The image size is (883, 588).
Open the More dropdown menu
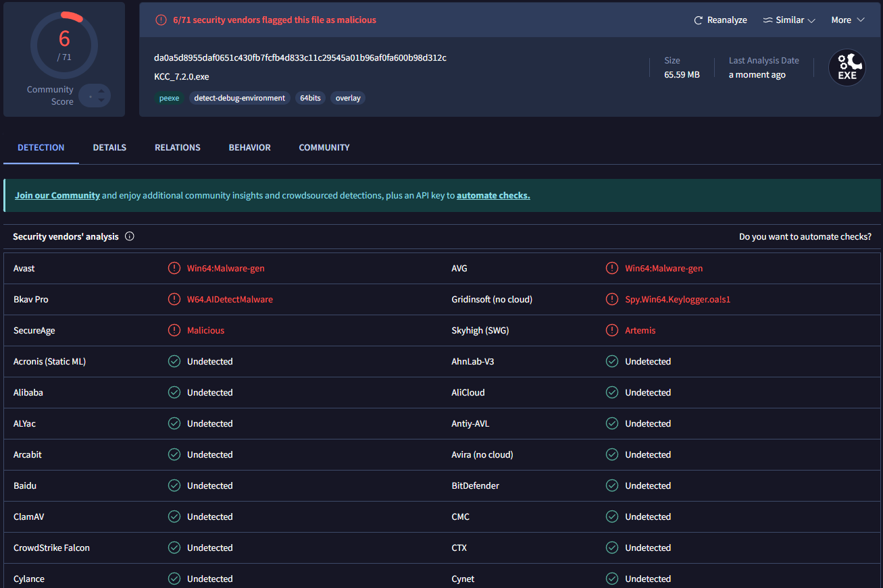point(848,20)
